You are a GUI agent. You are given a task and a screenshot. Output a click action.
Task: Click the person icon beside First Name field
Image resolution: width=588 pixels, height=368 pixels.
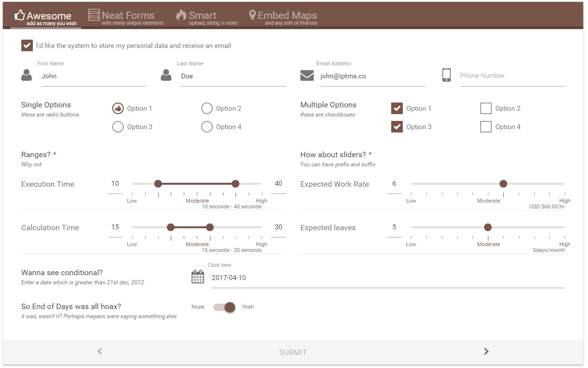(x=27, y=75)
